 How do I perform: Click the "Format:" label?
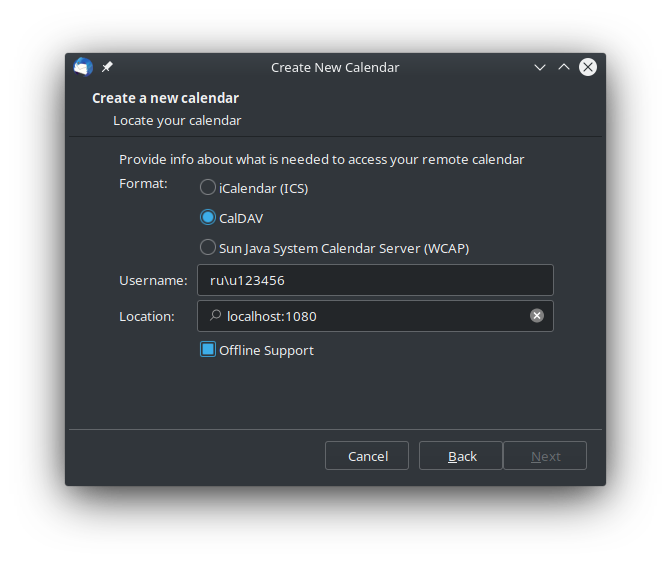(x=143, y=183)
